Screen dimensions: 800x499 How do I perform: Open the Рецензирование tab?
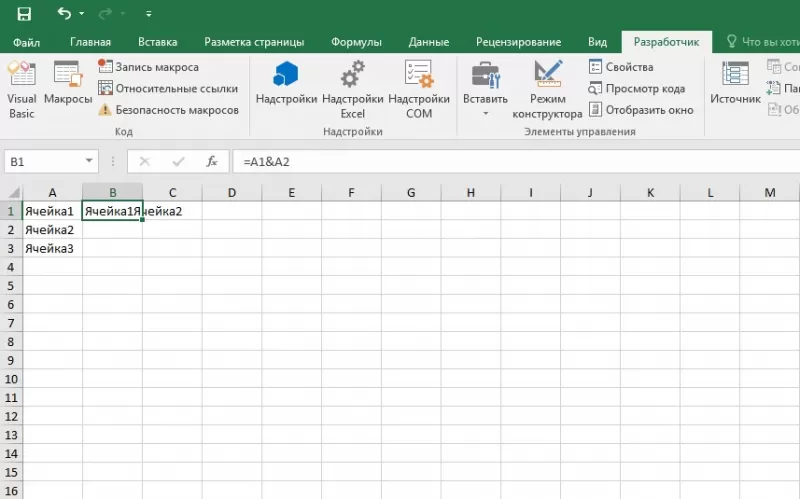[518, 42]
